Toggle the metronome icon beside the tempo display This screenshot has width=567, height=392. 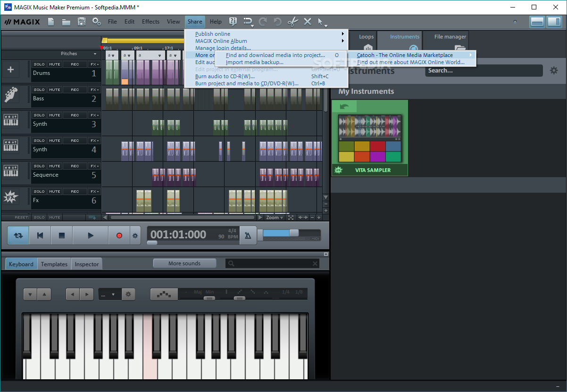click(x=248, y=236)
